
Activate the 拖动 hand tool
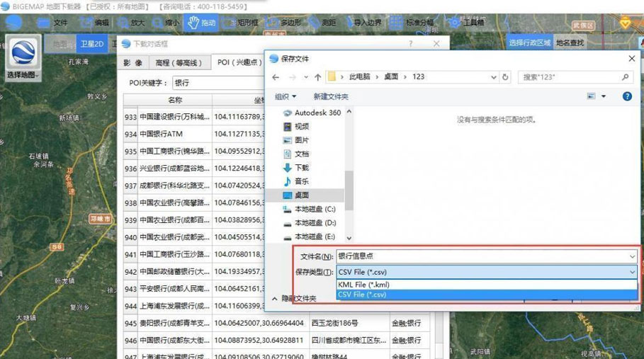[201, 23]
